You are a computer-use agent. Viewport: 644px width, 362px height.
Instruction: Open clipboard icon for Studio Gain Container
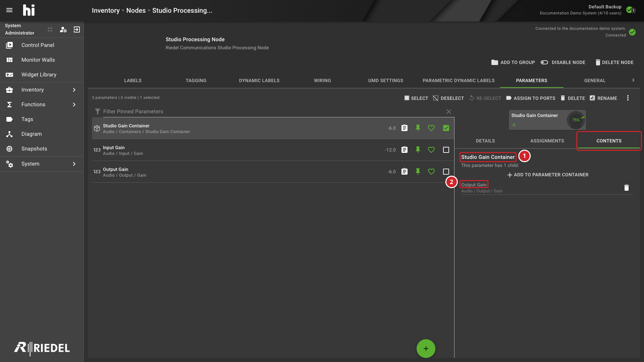coord(405,128)
